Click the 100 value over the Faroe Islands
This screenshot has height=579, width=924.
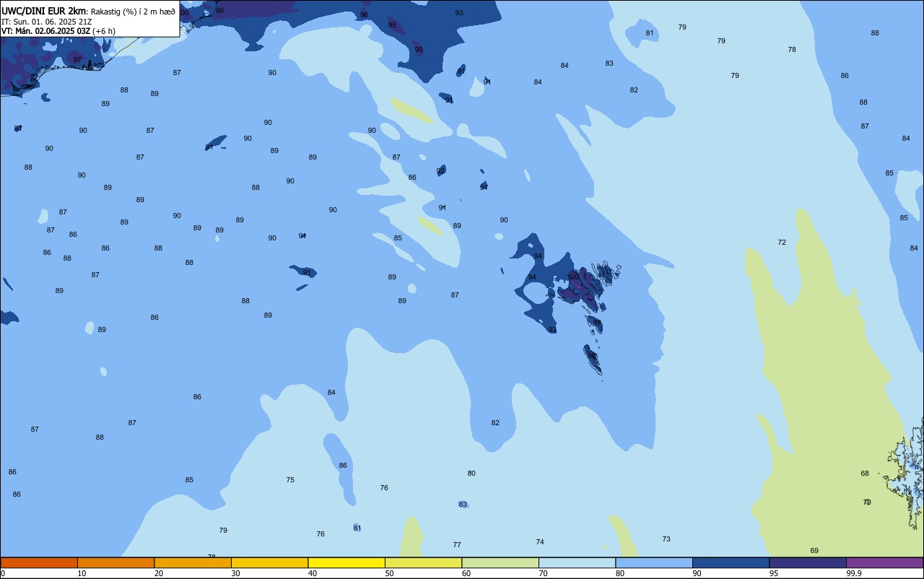point(573,277)
